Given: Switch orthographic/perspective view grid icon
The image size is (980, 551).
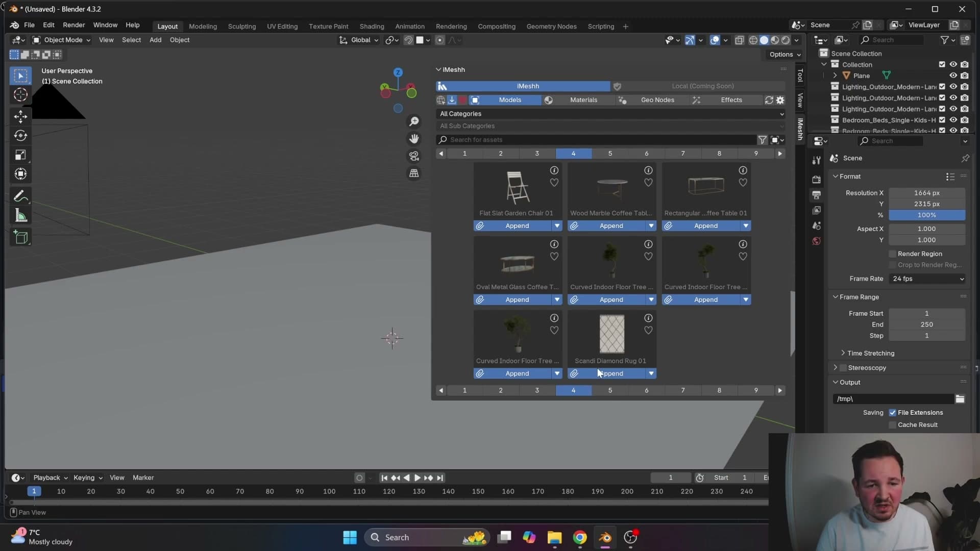Looking at the screenshot, I should (x=414, y=173).
